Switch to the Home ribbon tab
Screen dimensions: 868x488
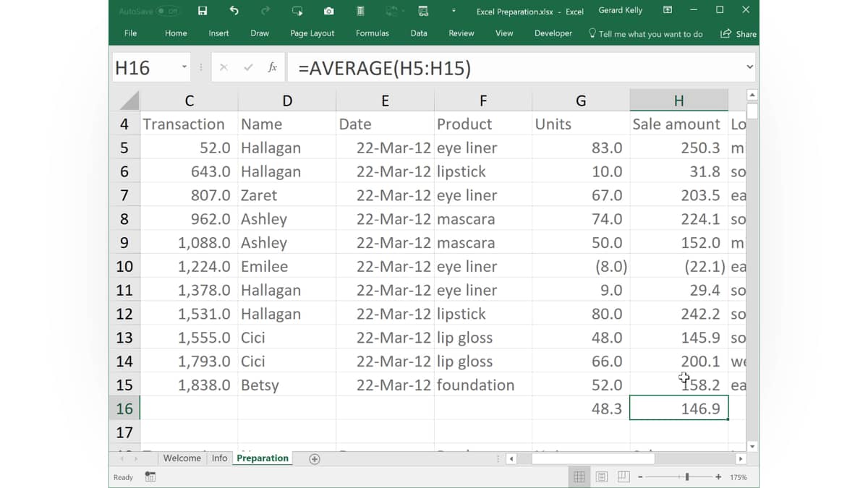(176, 33)
